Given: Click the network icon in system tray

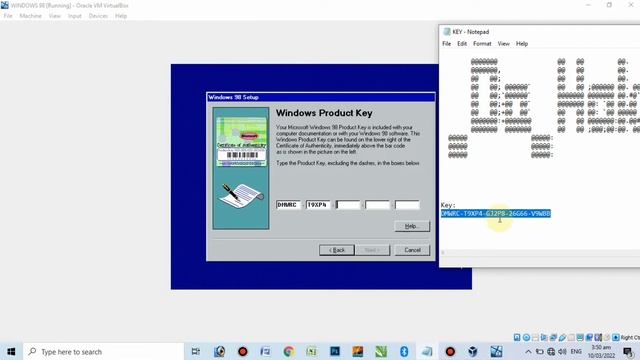Looking at the screenshot, I should point(551,351).
